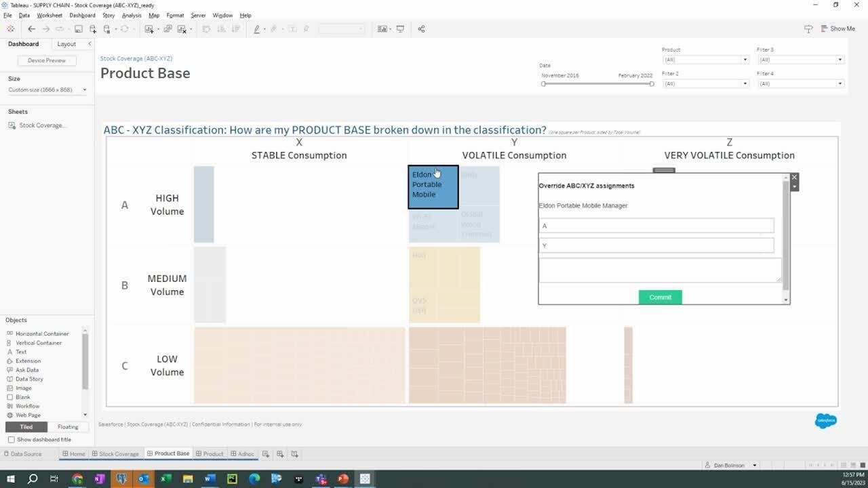The width and height of the screenshot is (868, 488).
Task: Switch objects layout to Tiled
Action: 26,427
